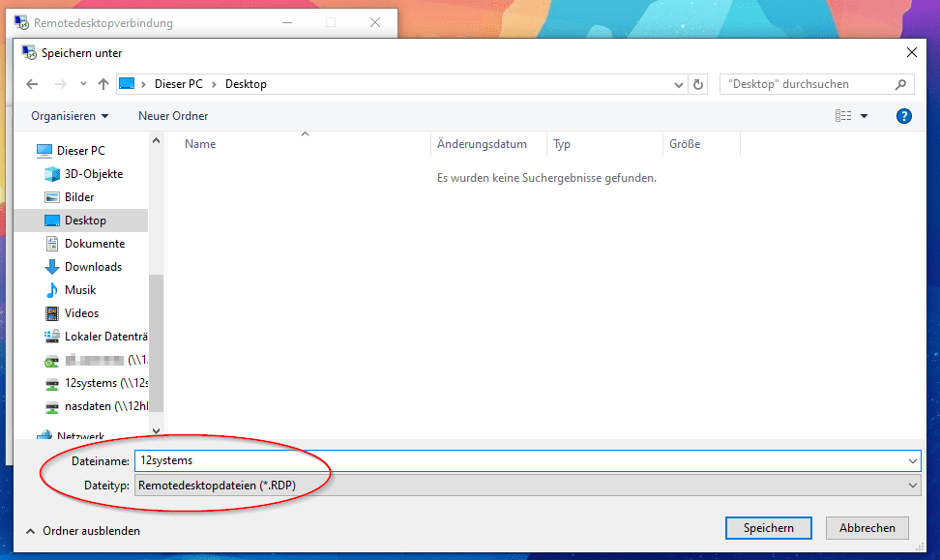Click the view layout icon
Viewport: 940px width, 560px height.
point(843,116)
